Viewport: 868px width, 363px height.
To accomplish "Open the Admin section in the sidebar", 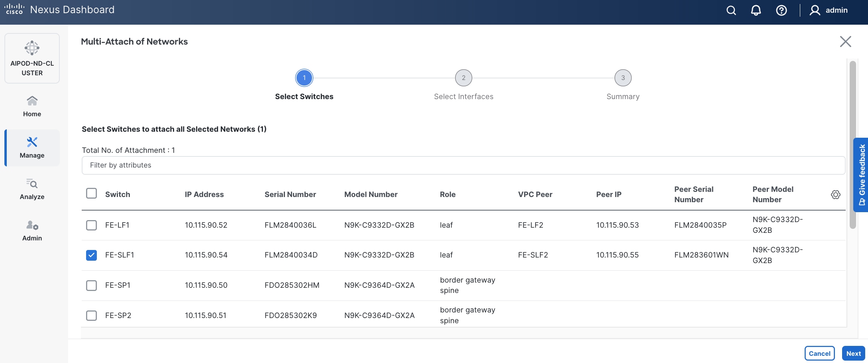I will pos(32,230).
